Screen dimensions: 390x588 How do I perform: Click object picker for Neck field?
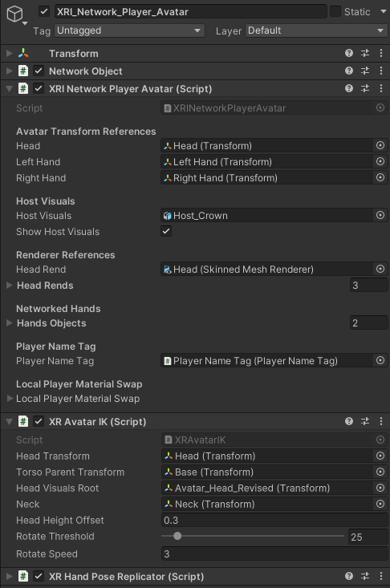point(380,504)
